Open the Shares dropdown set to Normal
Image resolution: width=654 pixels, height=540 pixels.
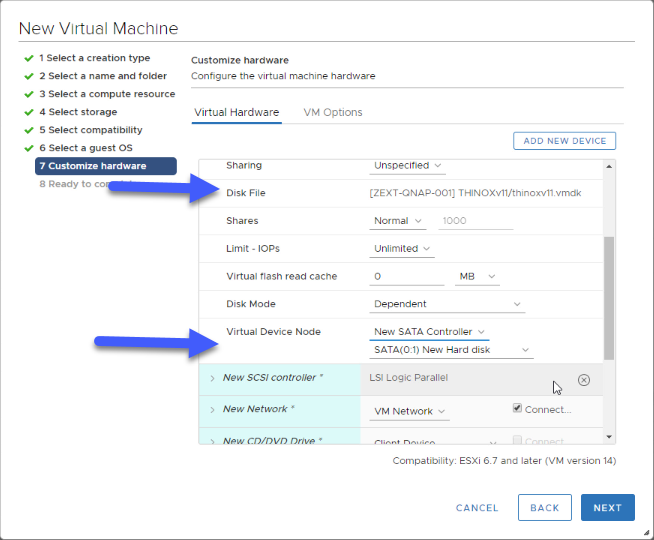coord(397,221)
